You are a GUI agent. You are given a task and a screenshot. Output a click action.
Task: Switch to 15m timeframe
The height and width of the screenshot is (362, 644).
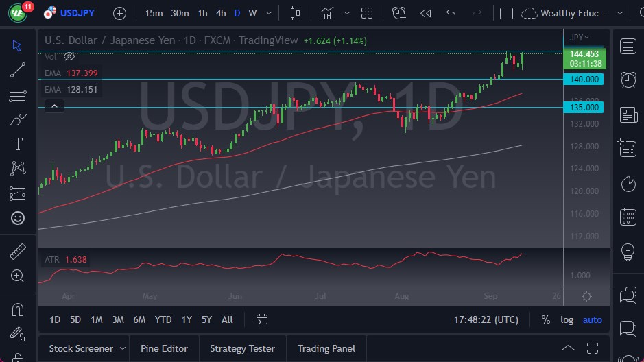[154, 14]
